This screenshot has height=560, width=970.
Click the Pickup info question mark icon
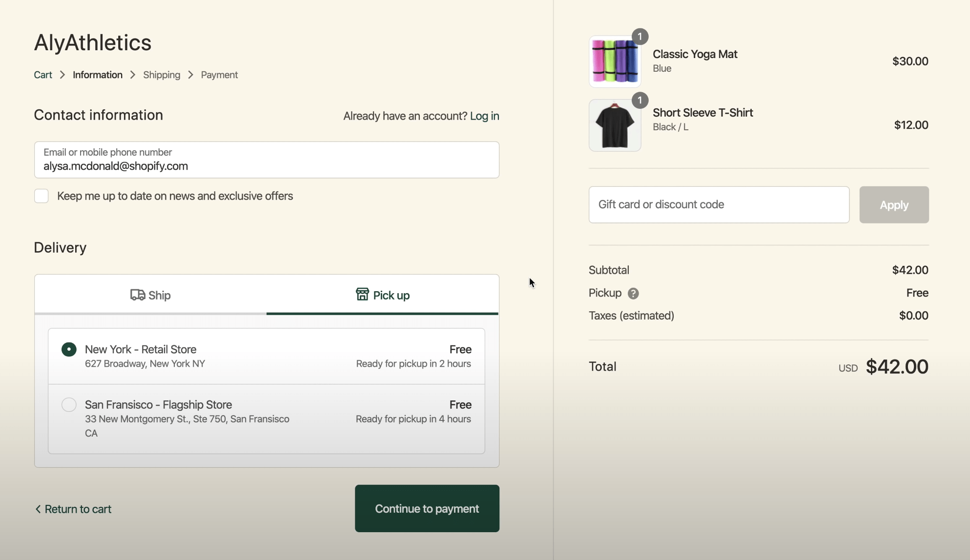(x=633, y=293)
